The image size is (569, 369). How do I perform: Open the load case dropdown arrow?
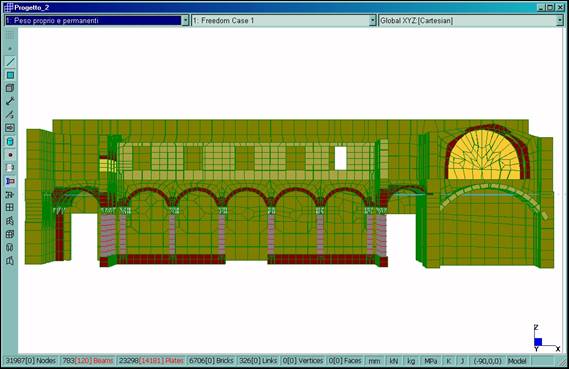pyautogui.click(x=185, y=21)
